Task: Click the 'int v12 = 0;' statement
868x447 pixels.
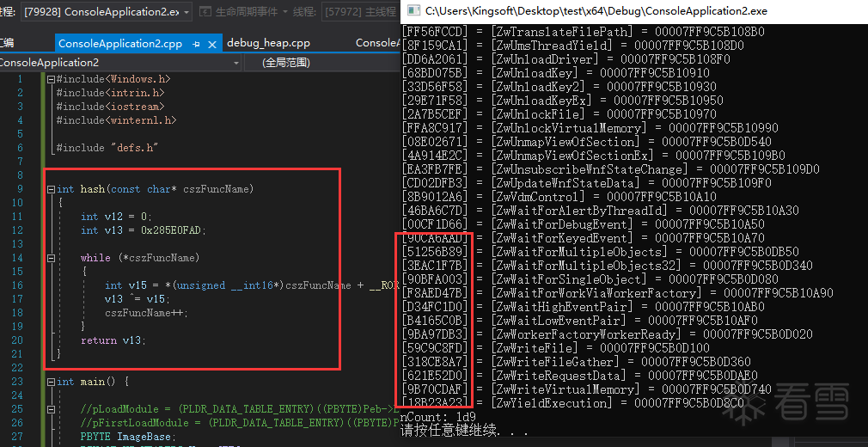Action: click(x=116, y=217)
